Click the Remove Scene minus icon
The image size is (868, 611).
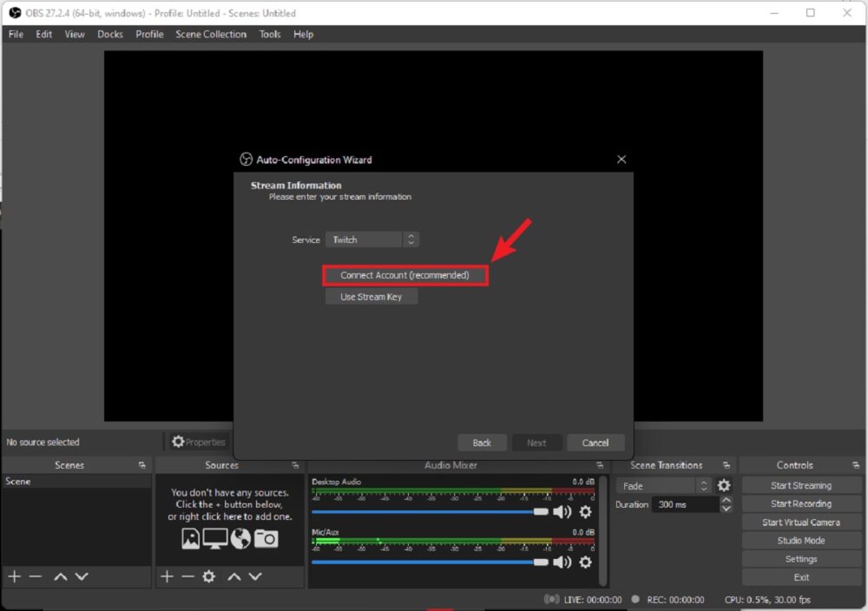click(x=35, y=576)
